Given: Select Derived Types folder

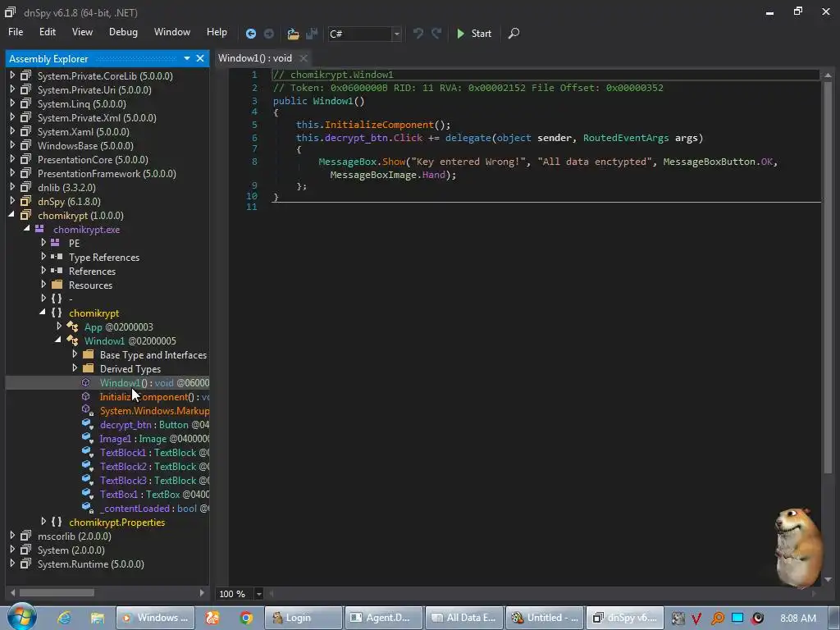Looking at the screenshot, I should click(130, 368).
